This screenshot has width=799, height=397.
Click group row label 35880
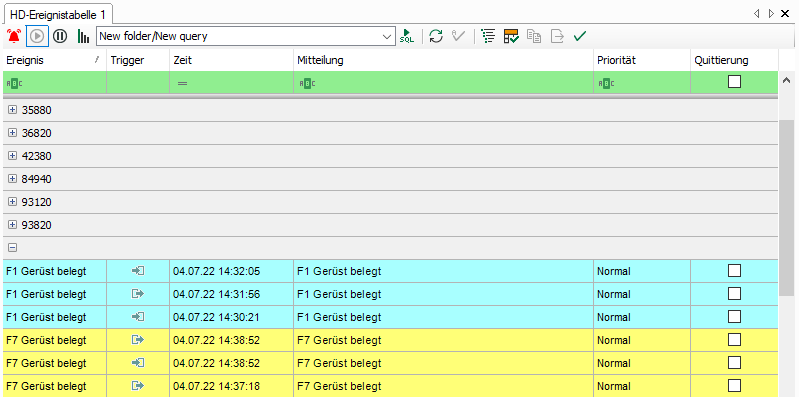click(37, 110)
